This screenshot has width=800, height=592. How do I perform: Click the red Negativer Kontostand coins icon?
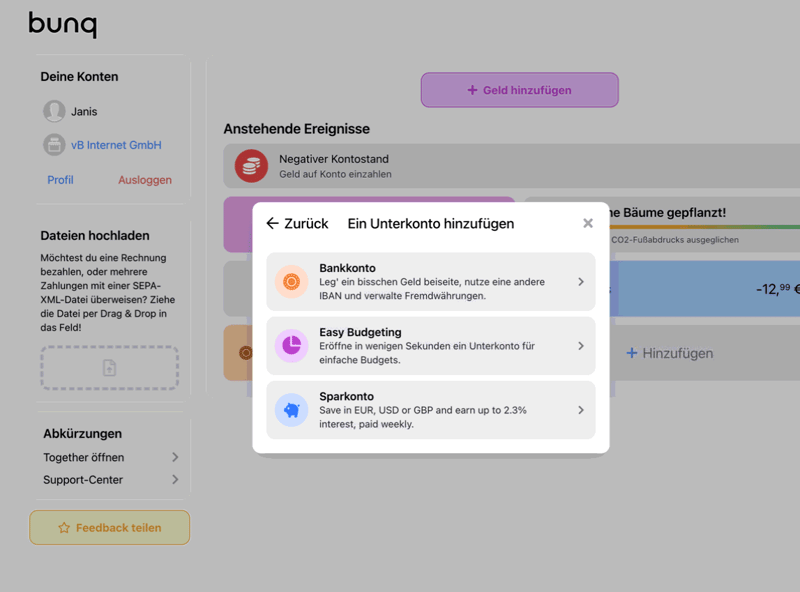point(251,166)
